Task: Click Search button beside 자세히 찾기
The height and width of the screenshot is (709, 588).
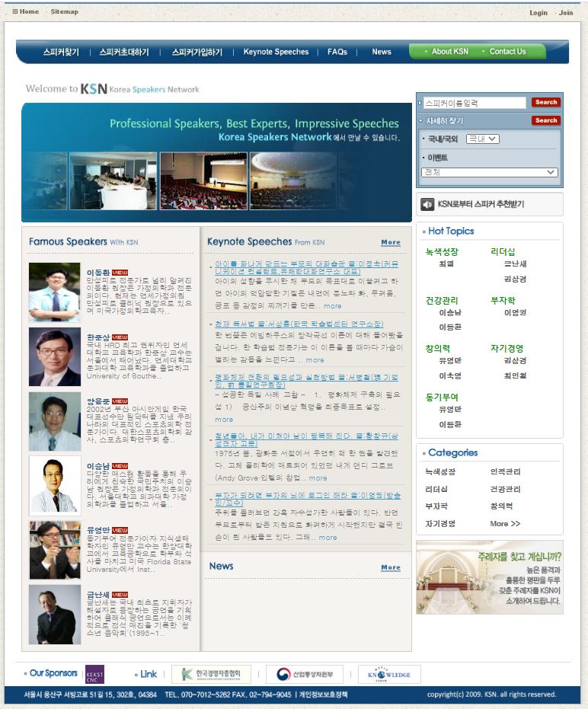Action: (x=546, y=120)
